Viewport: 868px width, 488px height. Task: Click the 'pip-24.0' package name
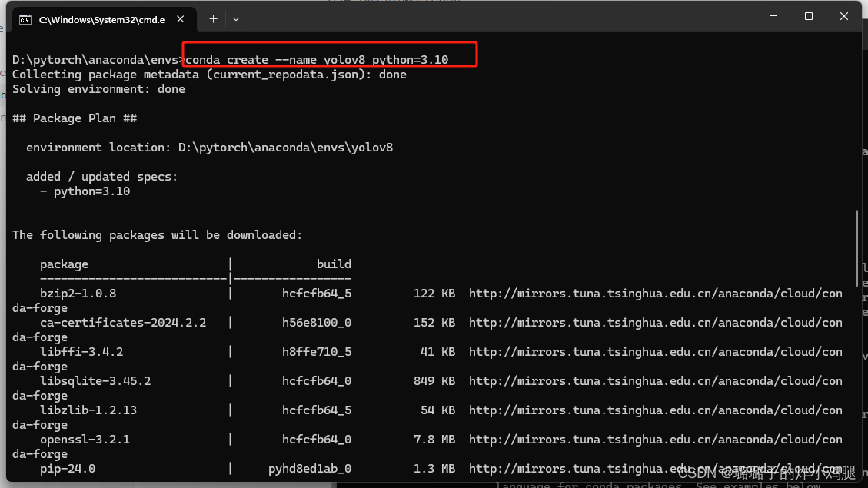(x=68, y=469)
